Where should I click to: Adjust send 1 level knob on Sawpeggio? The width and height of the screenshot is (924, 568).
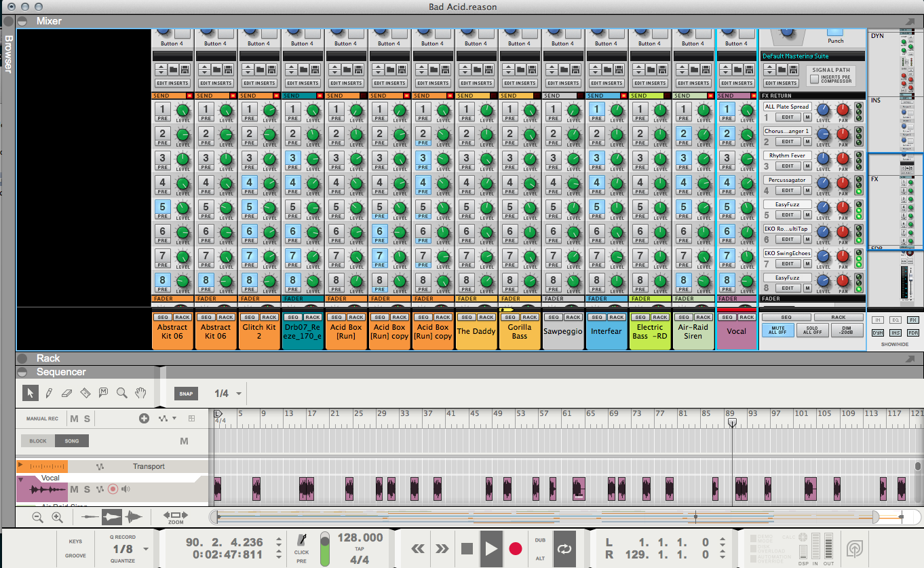coord(574,111)
